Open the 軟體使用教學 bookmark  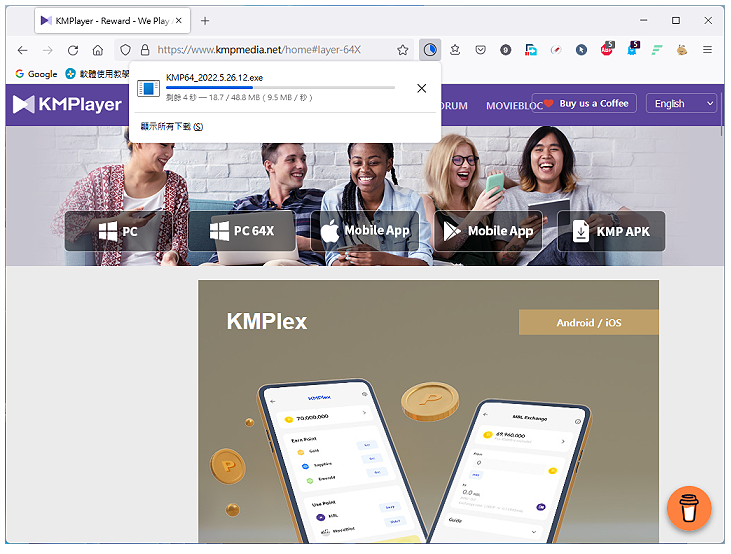[97, 74]
